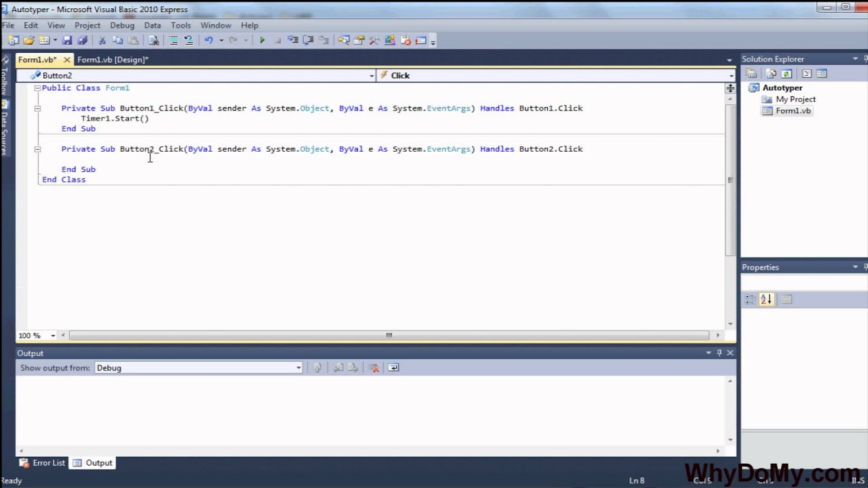Click the Add New Item toolbar icon
This screenshot has height=488, width=868.
[44, 41]
